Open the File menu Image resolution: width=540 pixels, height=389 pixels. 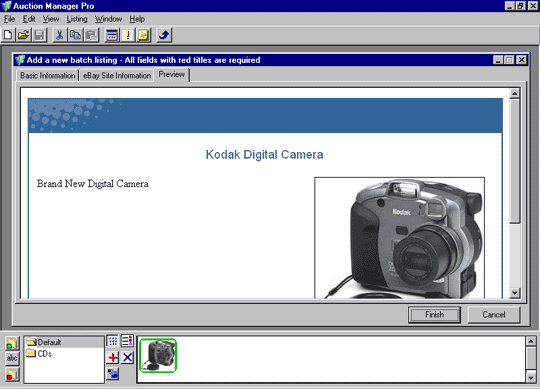(x=9, y=19)
